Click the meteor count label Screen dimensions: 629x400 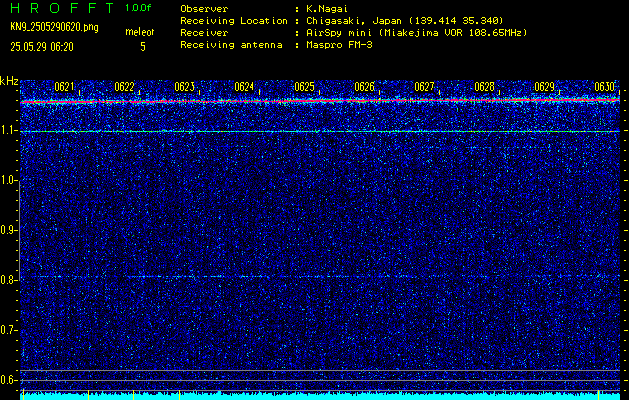[139, 32]
